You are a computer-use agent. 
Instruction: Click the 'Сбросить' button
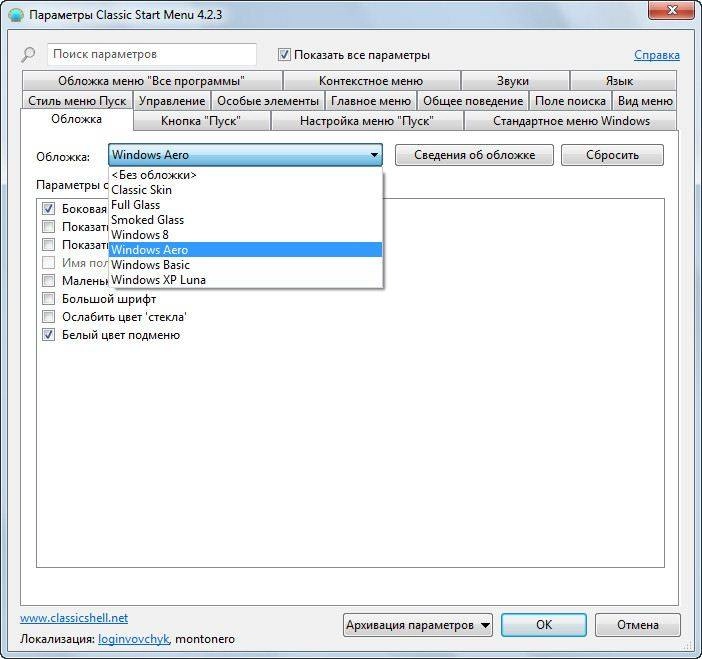[x=612, y=155]
